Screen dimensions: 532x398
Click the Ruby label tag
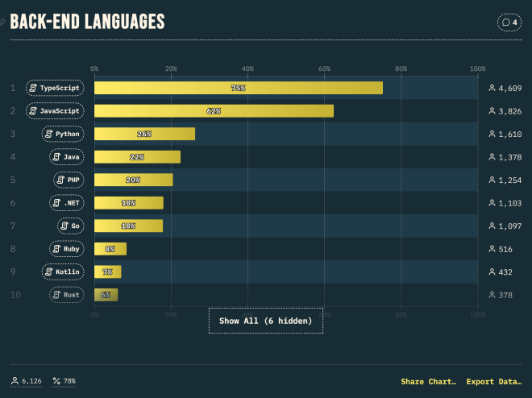(x=67, y=249)
